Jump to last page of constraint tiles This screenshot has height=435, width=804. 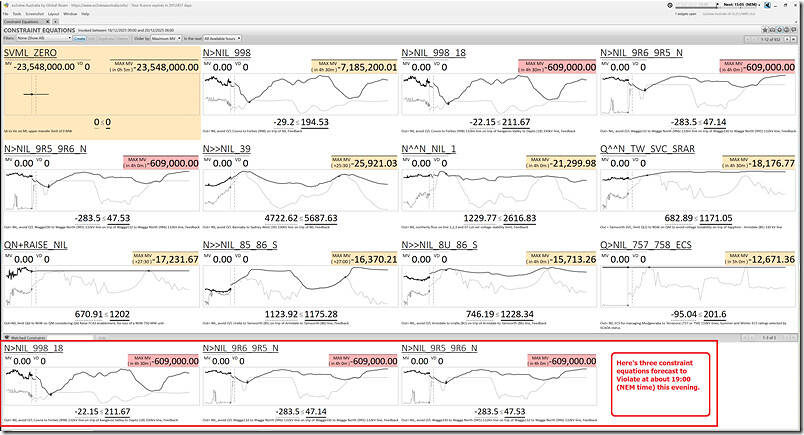tap(794, 39)
